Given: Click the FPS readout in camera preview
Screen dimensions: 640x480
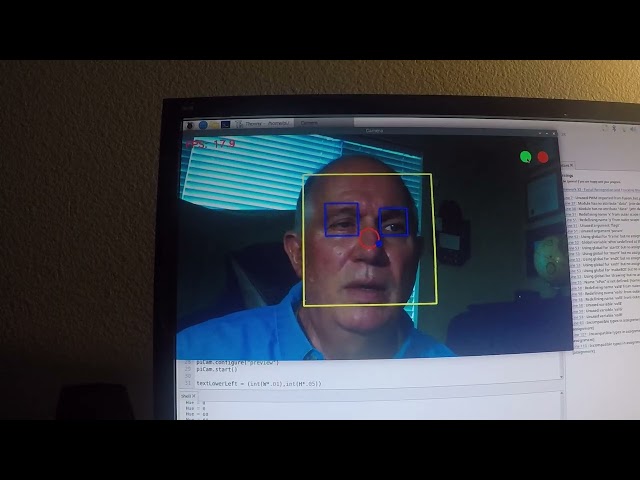Looking at the screenshot, I should tap(211, 144).
